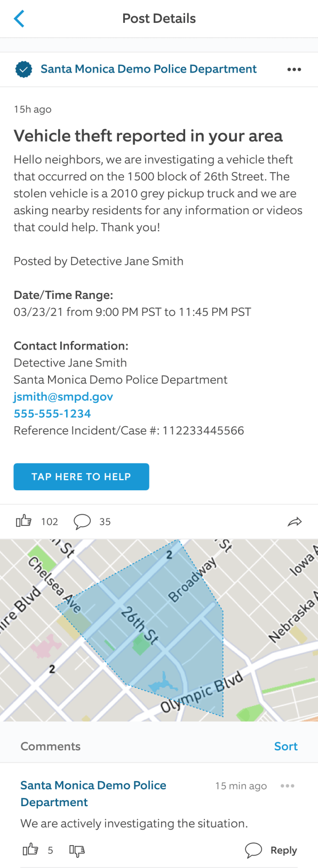Open the post options three-dot menu
The image size is (318, 868).
[x=294, y=69]
